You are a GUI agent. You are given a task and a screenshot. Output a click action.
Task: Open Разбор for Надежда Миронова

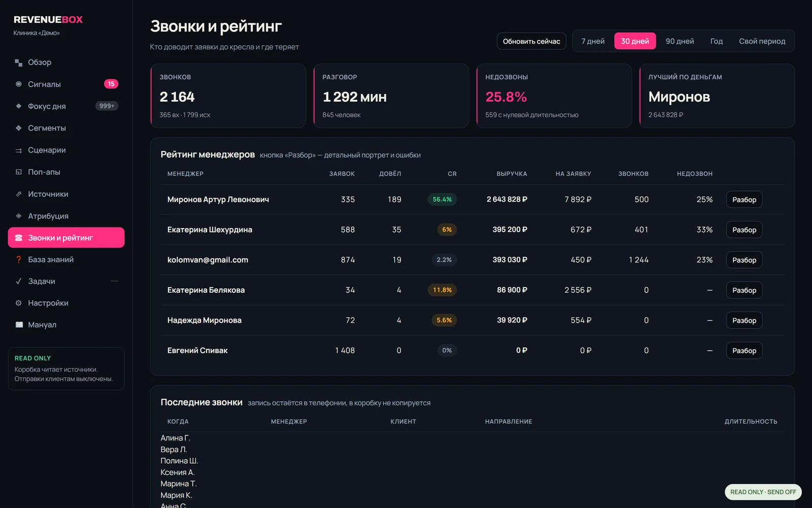(744, 320)
